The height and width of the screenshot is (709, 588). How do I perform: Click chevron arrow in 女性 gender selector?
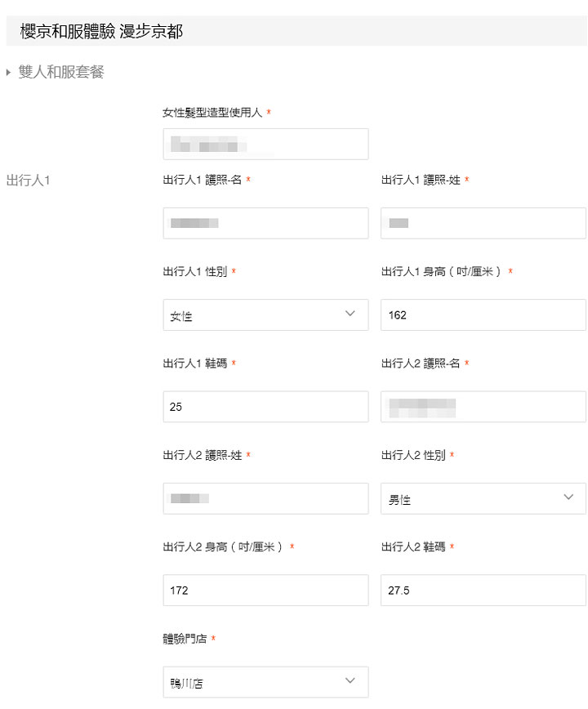tap(350, 314)
